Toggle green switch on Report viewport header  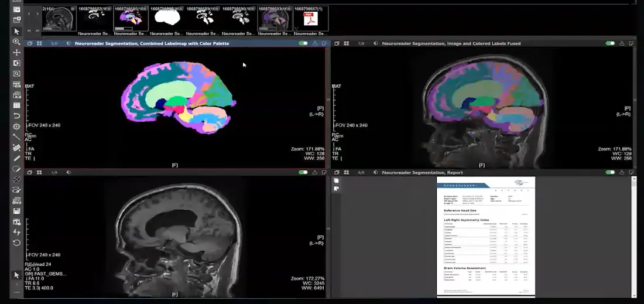coord(610,173)
